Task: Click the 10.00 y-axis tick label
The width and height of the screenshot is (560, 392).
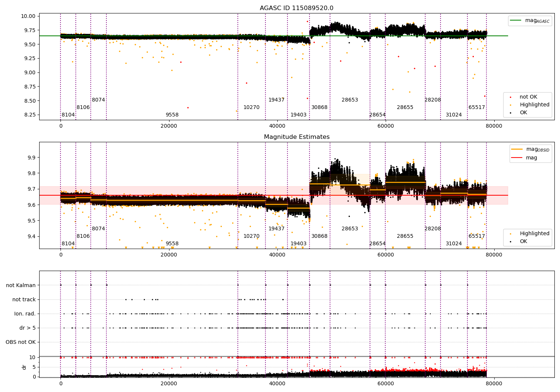Action: pyautogui.click(x=28, y=16)
